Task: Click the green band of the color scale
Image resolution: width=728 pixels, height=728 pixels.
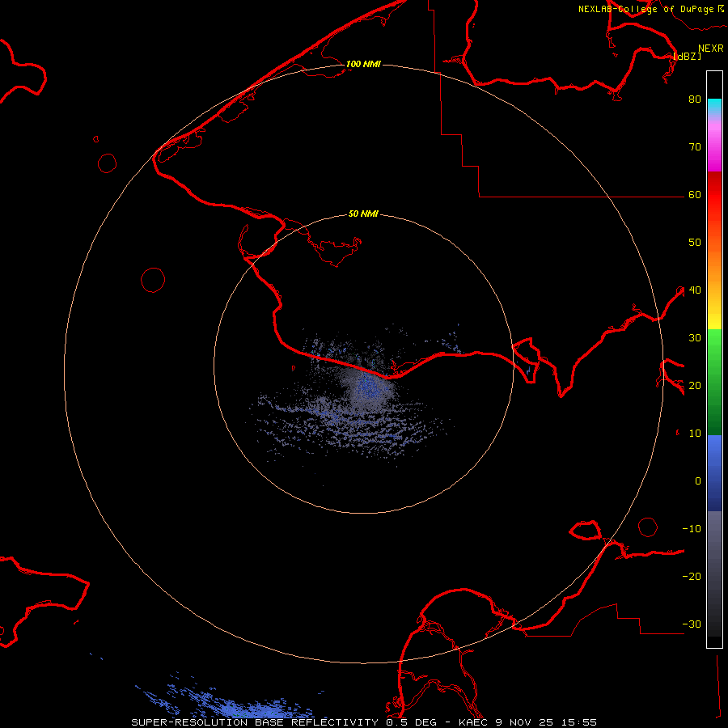Action: (x=714, y=382)
